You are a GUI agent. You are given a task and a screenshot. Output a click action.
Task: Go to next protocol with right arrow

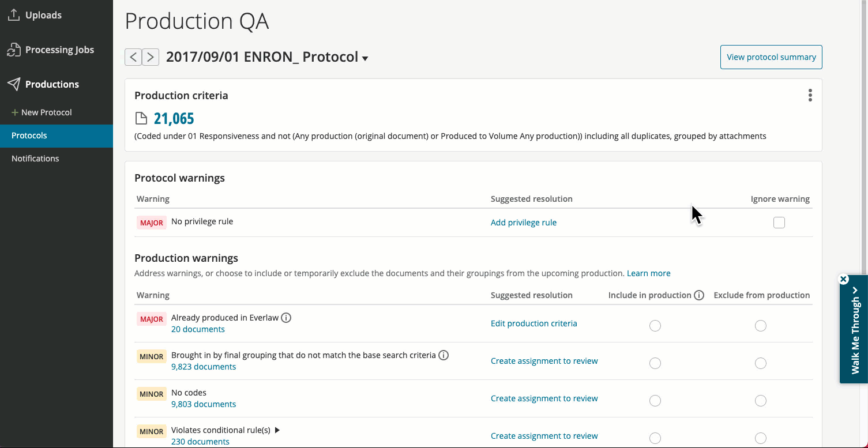tap(151, 57)
